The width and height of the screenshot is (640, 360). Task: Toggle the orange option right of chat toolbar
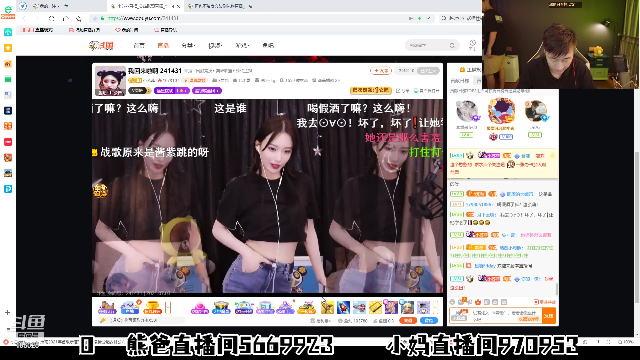pyautogui.click(x=545, y=302)
